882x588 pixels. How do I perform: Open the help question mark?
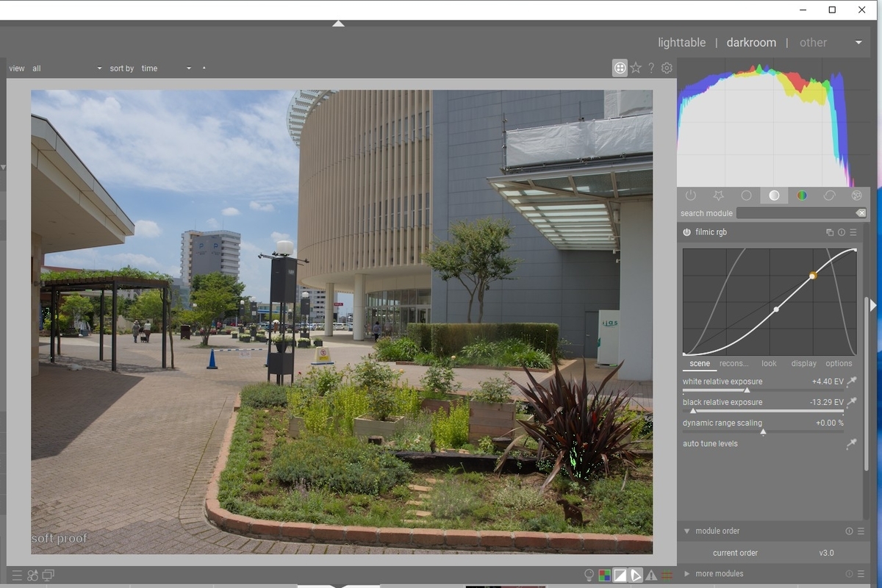point(650,68)
